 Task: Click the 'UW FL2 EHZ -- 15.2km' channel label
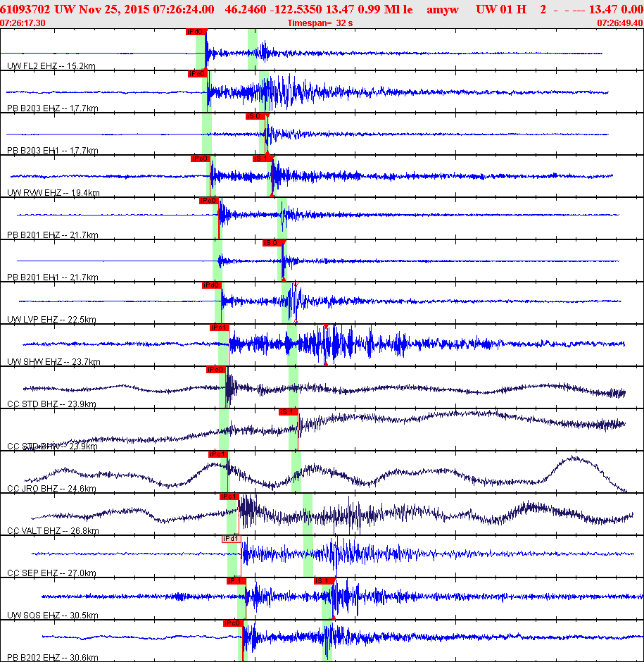click(x=51, y=66)
